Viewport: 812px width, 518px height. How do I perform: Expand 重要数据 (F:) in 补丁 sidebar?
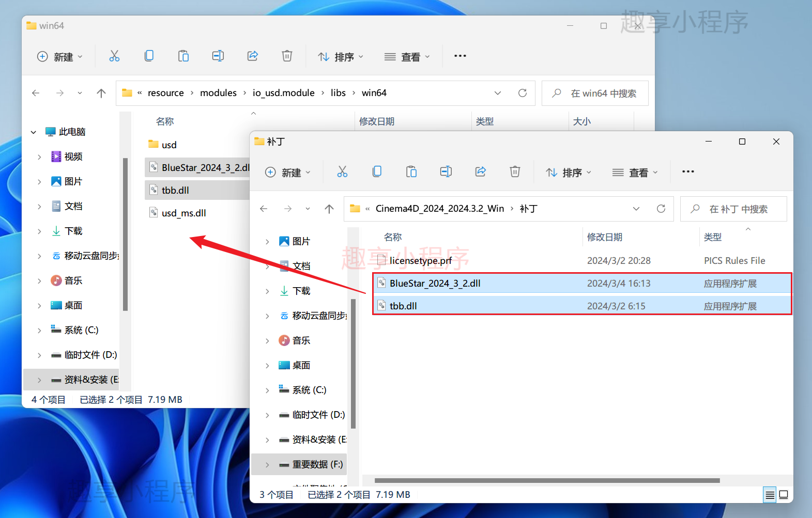267,465
